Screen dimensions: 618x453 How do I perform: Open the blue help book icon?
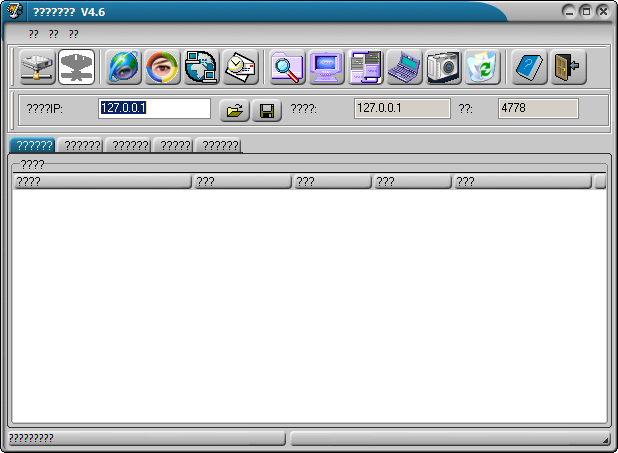[530, 67]
